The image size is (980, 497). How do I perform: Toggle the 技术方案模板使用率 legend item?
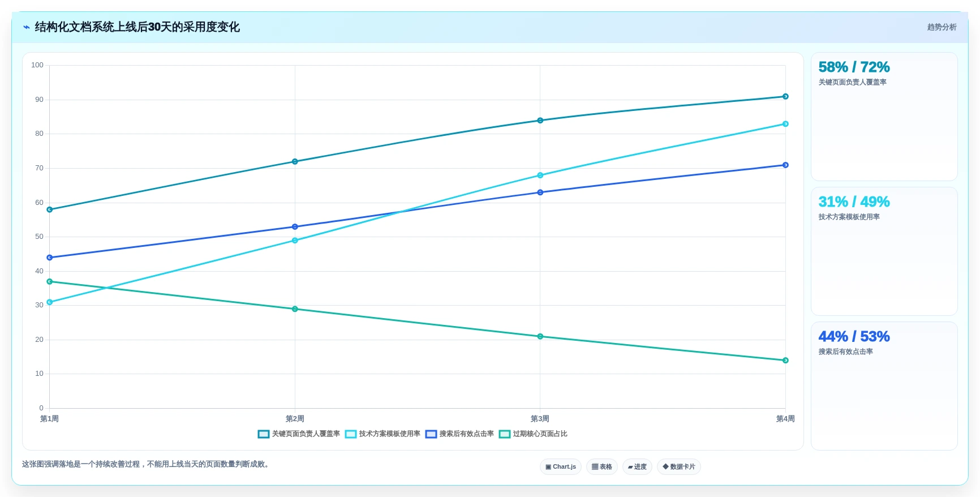(382, 434)
